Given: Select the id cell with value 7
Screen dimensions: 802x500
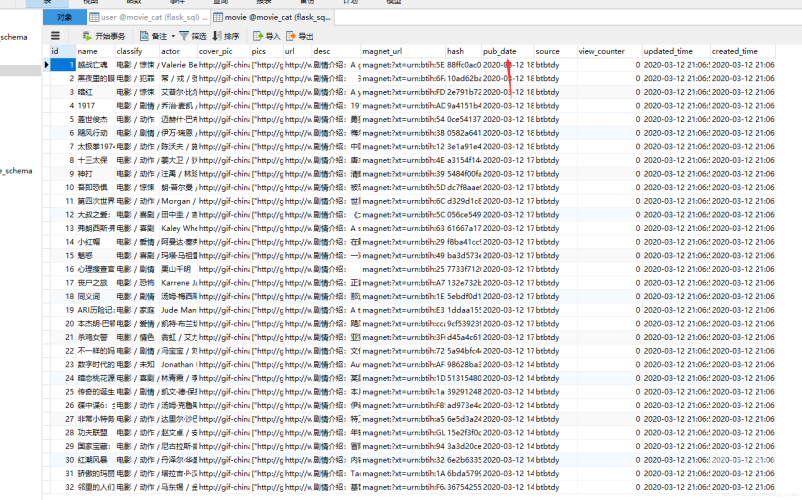Looking at the screenshot, I should click(x=63, y=146).
